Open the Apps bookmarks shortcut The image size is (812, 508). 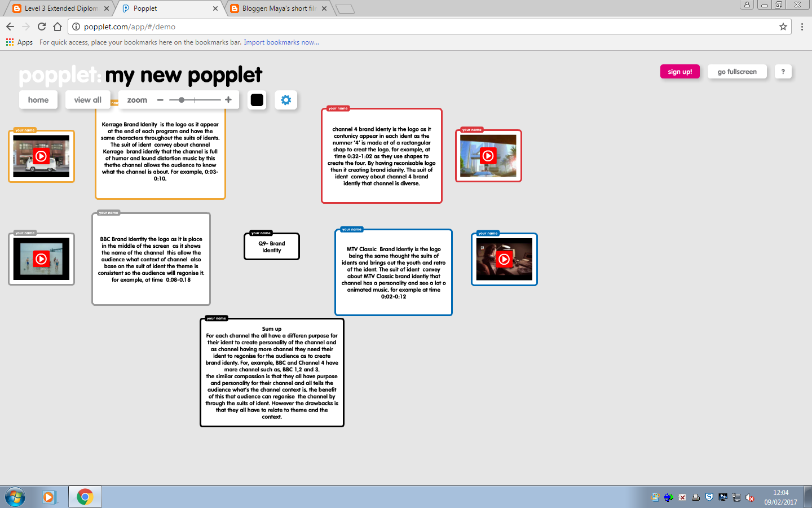click(19, 42)
